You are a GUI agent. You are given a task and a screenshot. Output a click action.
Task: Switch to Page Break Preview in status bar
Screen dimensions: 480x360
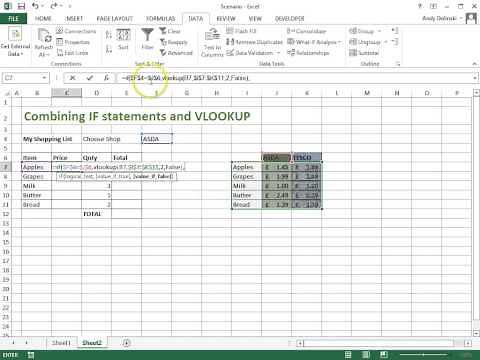(x=384, y=355)
